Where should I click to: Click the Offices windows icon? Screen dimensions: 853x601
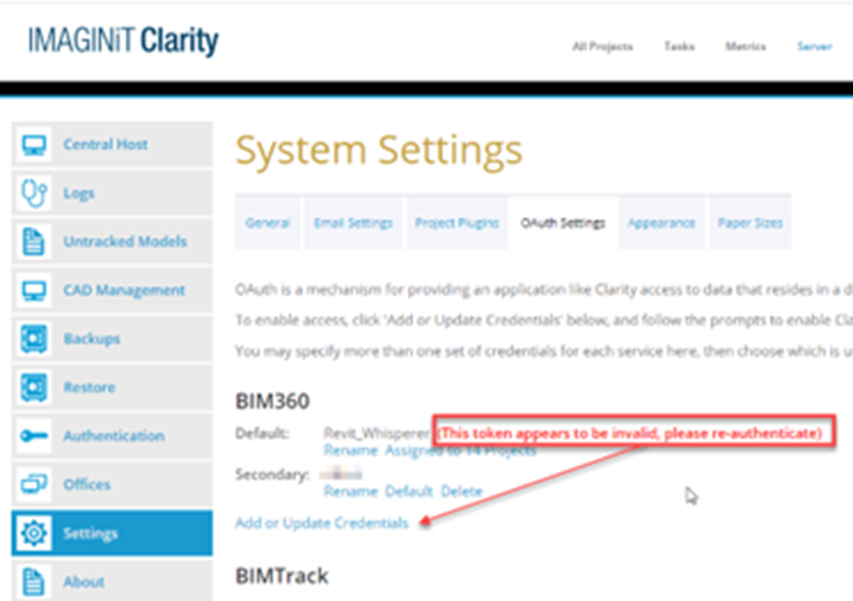34,484
